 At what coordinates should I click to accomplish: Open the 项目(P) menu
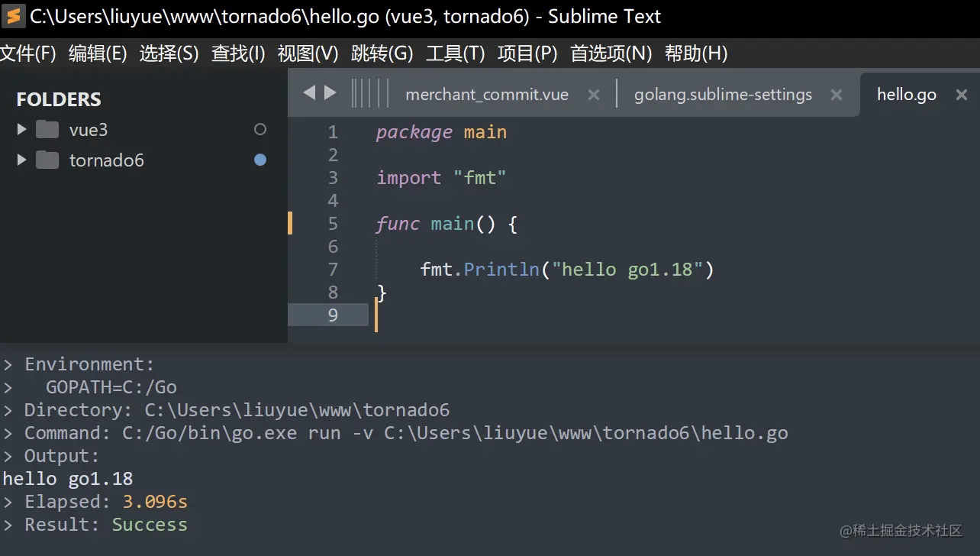[x=527, y=53]
